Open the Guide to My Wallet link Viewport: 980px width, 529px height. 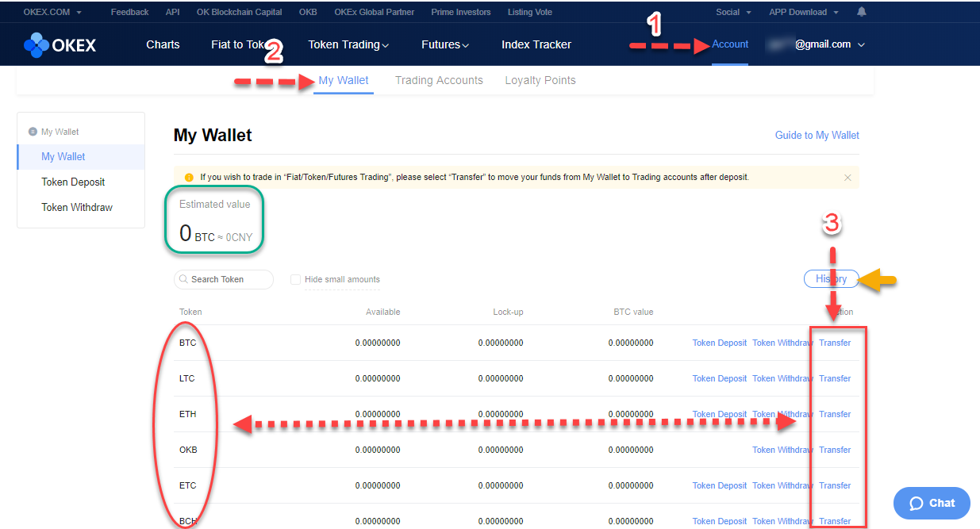pos(817,135)
